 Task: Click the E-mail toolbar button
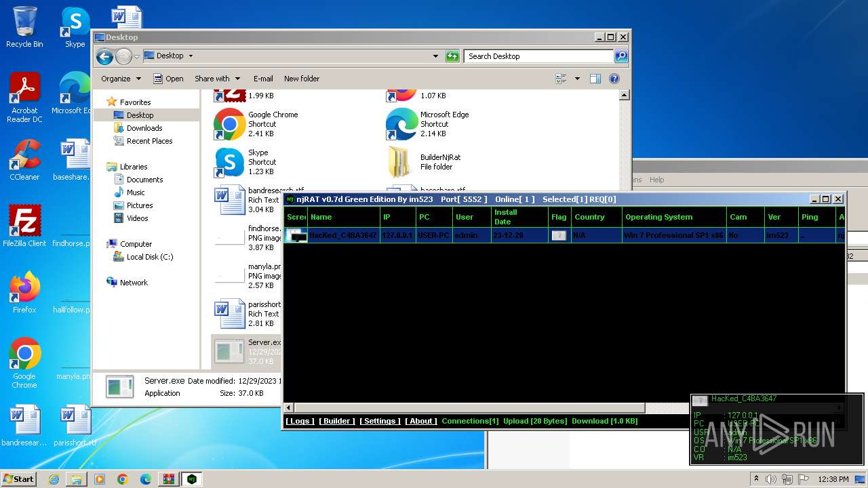click(x=263, y=79)
